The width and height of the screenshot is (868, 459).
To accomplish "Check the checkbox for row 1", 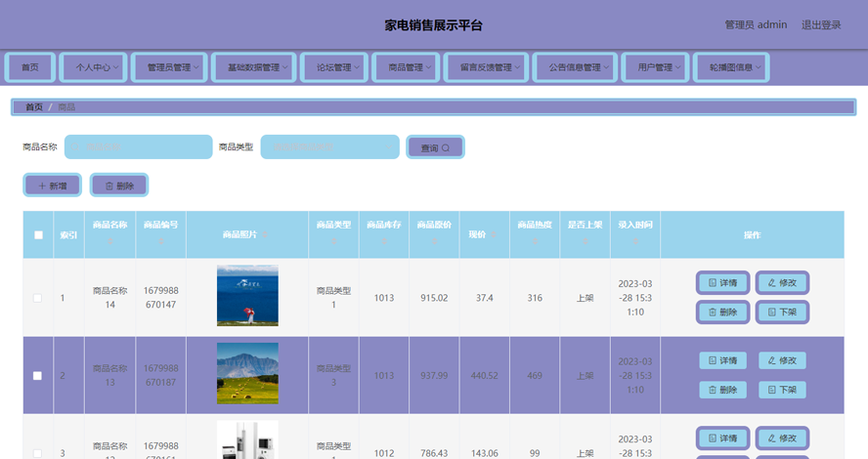I will point(38,298).
